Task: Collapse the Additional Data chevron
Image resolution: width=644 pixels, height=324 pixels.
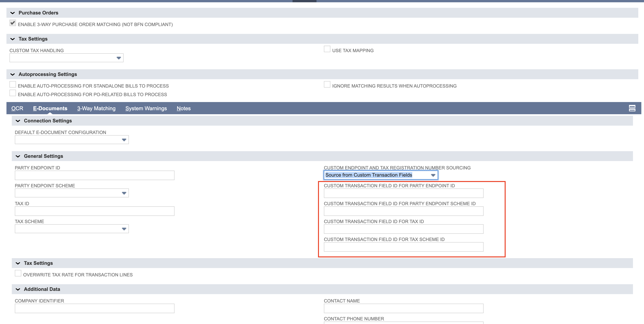Action: tap(18, 289)
